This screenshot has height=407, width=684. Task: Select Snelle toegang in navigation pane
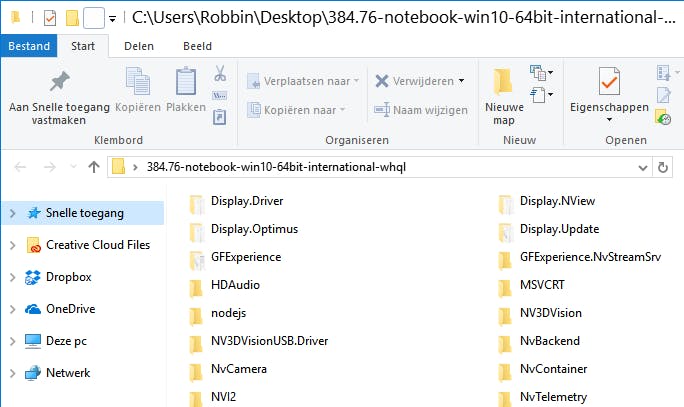pos(85,213)
